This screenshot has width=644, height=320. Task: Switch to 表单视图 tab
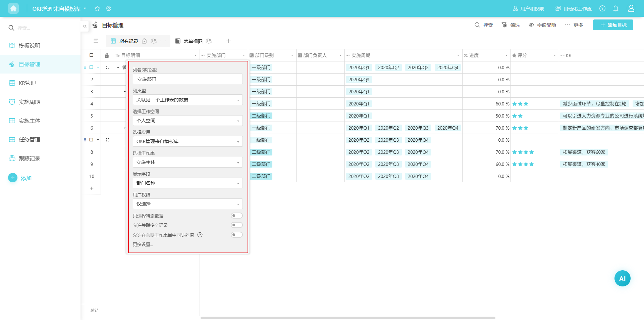[x=193, y=41]
